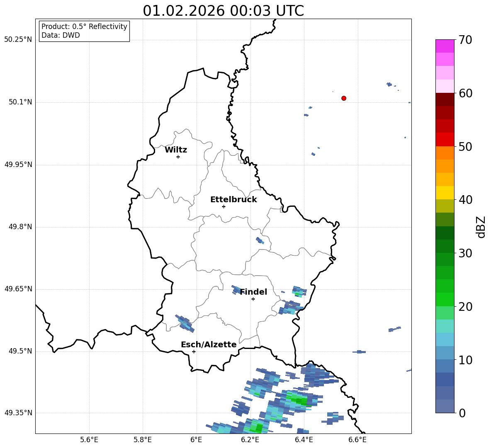The width and height of the screenshot is (491, 448).
Task: Click colorbar tick label 50
Action: click(x=465, y=146)
